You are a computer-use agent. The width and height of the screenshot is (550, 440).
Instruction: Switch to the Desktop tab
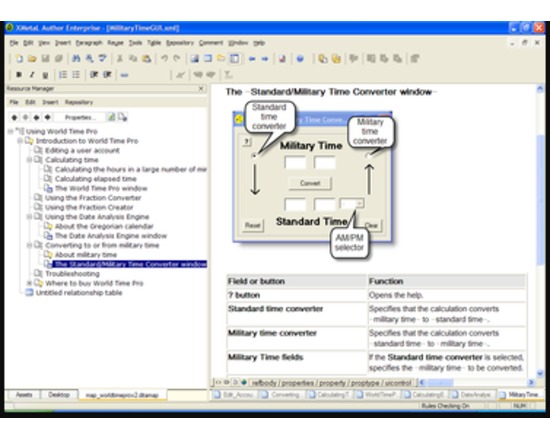(x=59, y=395)
